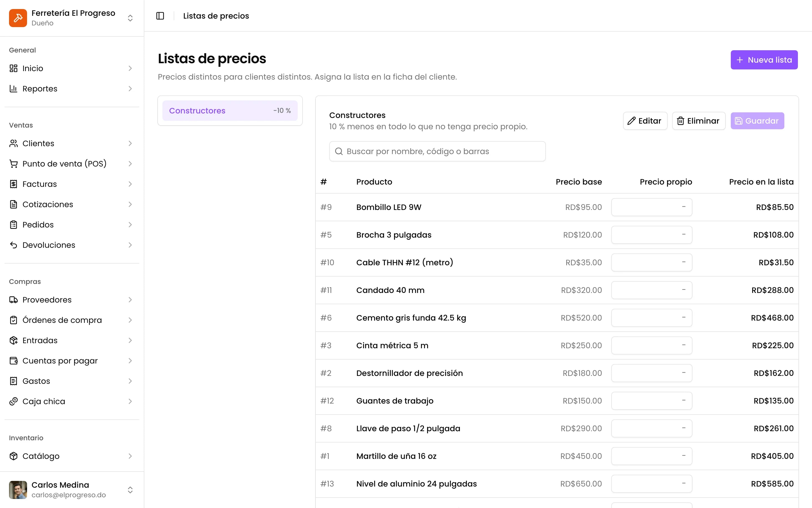Viewport: 812px width, 508px height.
Task: Click Precio propio field for Cemento gris funda
Action: point(652,318)
